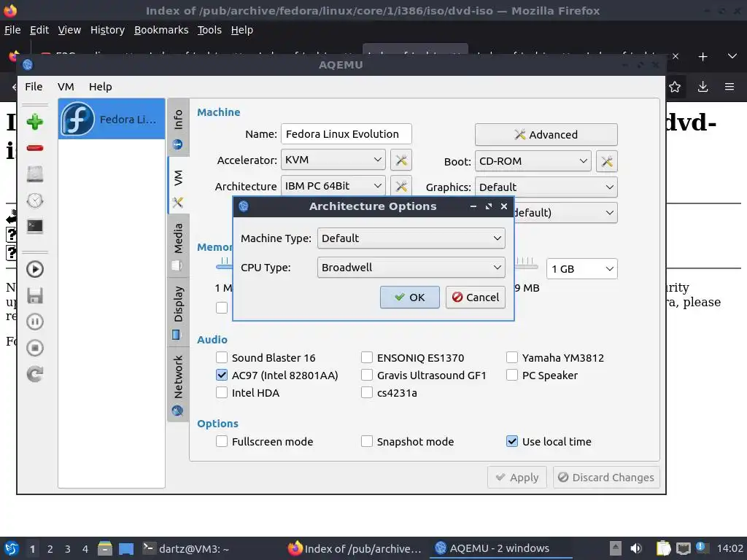The height and width of the screenshot is (560, 747).
Task: Open AQEMU File menu
Action: [34, 87]
